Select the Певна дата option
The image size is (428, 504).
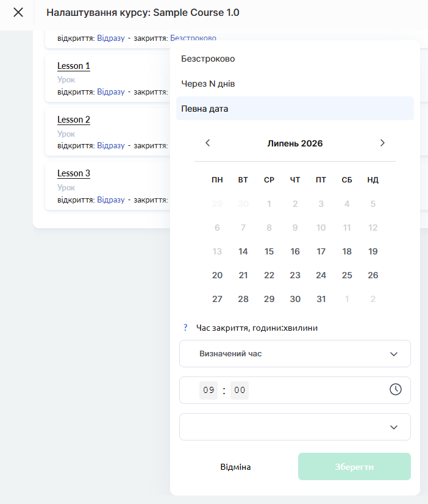click(295, 109)
